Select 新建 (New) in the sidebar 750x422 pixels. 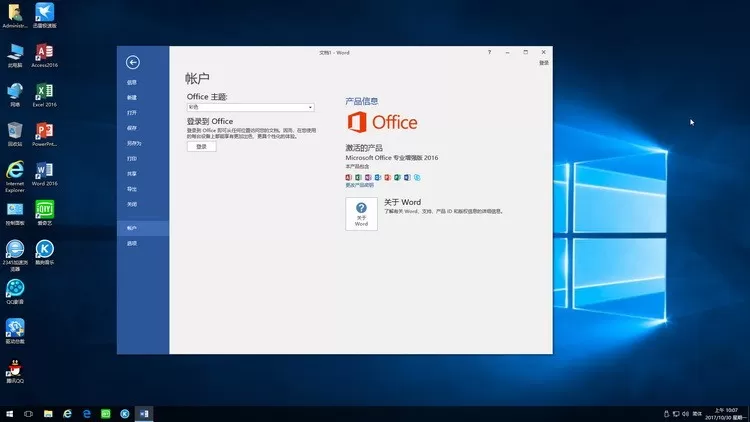tap(132, 98)
